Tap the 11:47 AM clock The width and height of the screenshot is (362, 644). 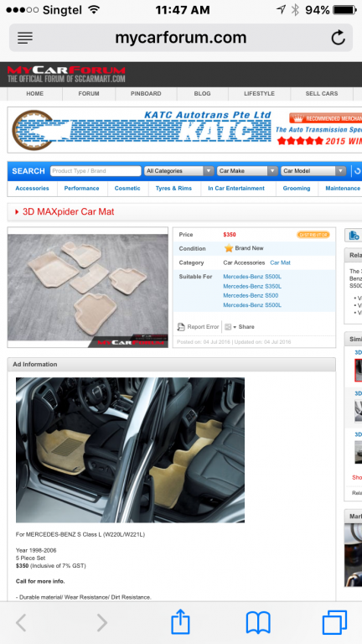coord(182,10)
